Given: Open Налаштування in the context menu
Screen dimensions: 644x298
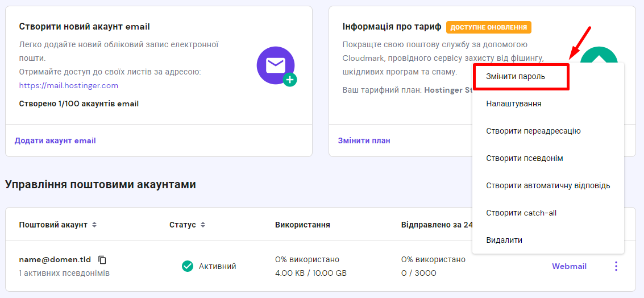Looking at the screenshot, I should [x=514, y=104].
